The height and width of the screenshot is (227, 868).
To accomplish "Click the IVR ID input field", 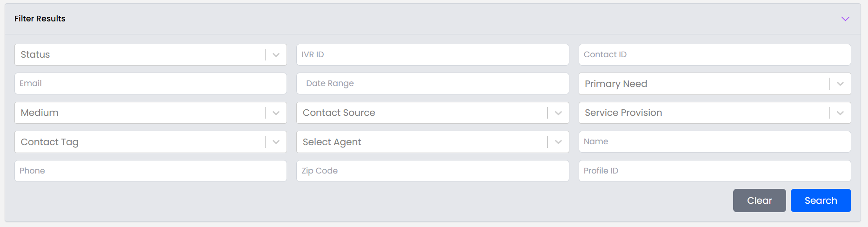I will click(x=432, y=55).
